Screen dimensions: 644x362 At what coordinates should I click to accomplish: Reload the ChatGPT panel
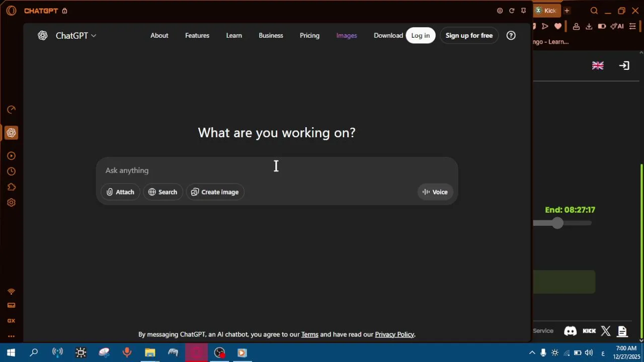[x=512, y=11]
